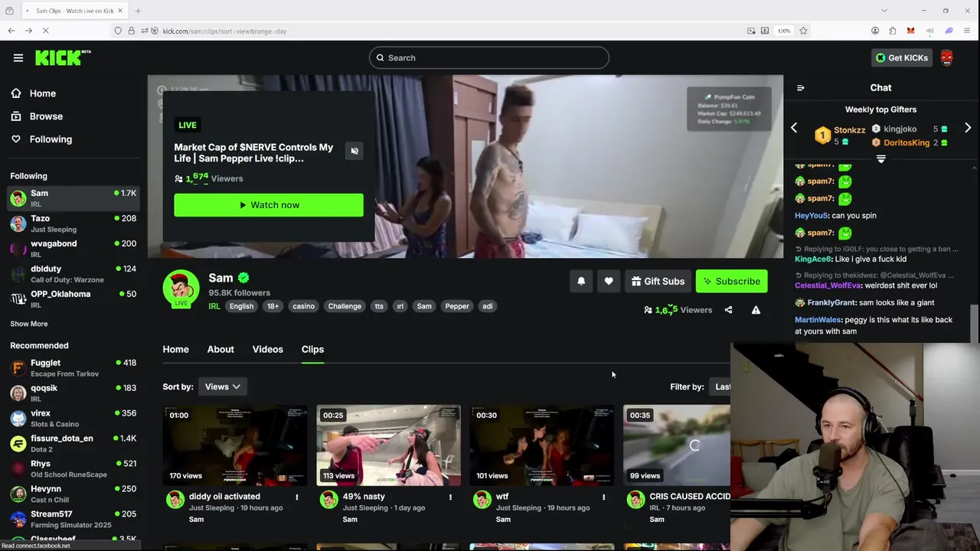The image size is (980, 551).
Task: Select the Clips tab
Action: [x=312, y=349]
